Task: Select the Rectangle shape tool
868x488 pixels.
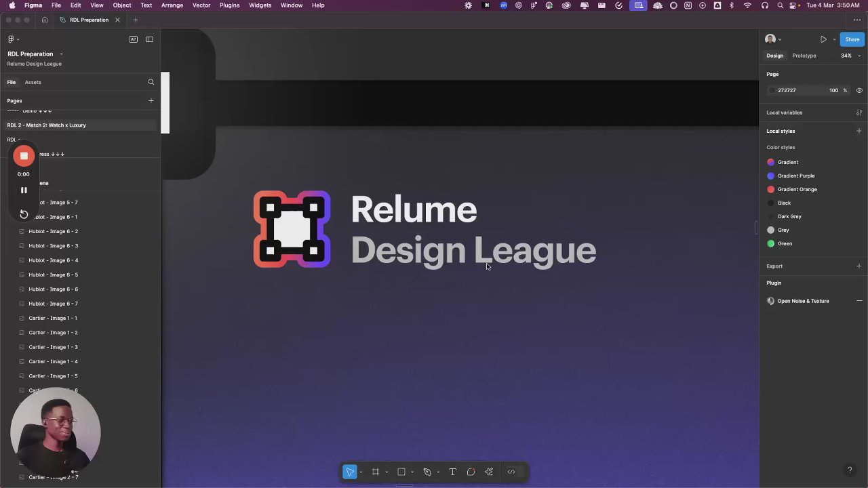Action: (401, 472)
